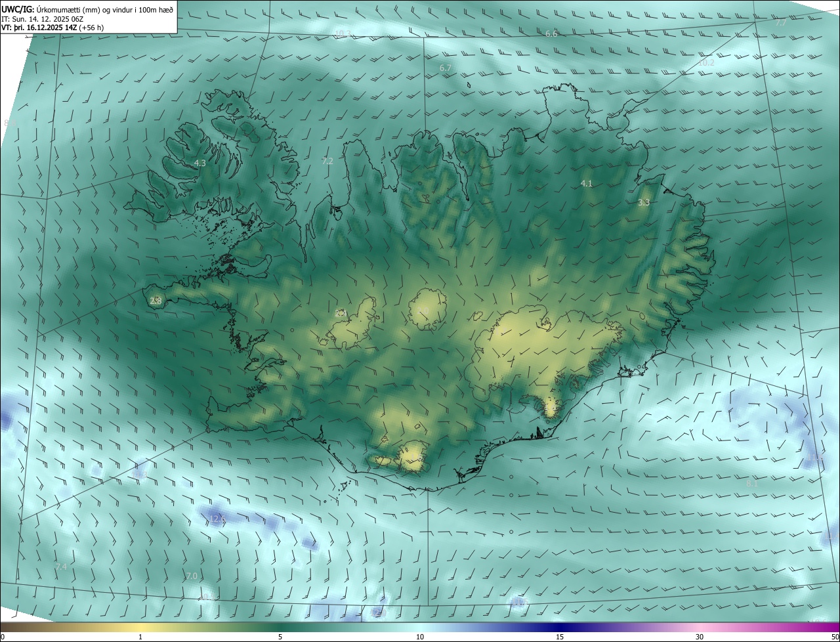Click the title line 'Úrkomumætti (mm) og vindur í 100m hæð'
Image resolution: width=840 pixels, height=642 pixels.
pos(105,9)
